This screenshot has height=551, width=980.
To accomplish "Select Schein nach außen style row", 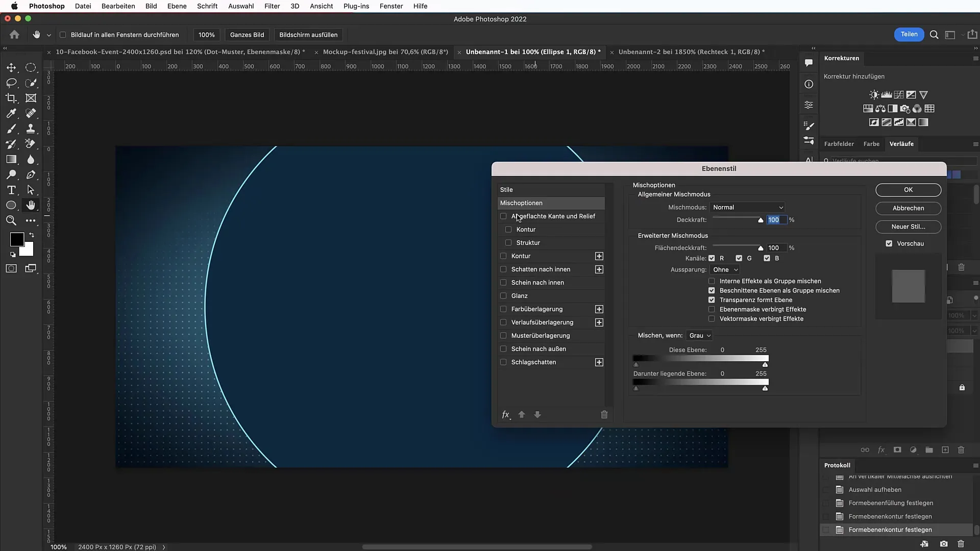I will point(551,349).
